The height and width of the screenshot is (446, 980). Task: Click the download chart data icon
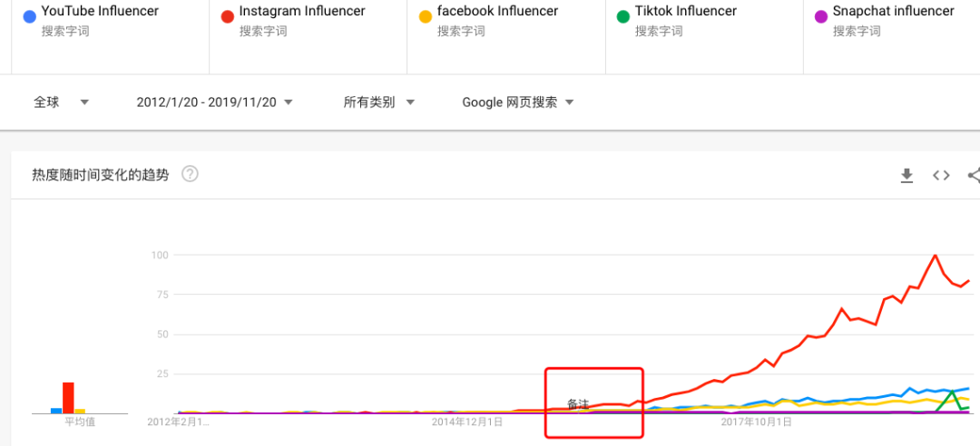point(906,176)
